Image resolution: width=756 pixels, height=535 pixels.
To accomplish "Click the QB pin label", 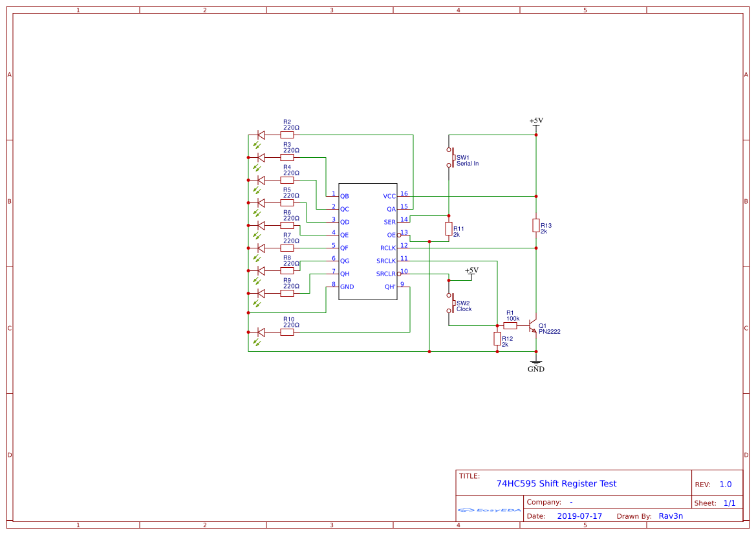I will [x=344, y=197].
